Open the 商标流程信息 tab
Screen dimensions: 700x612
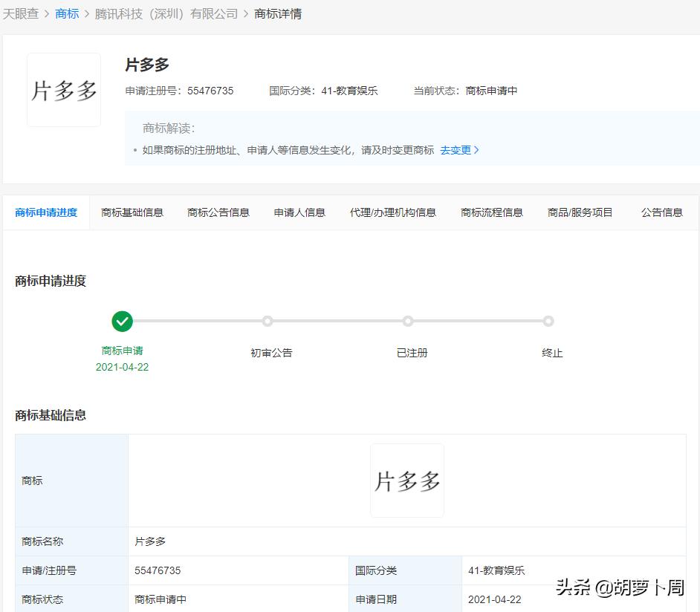click(x=491, y=212)
